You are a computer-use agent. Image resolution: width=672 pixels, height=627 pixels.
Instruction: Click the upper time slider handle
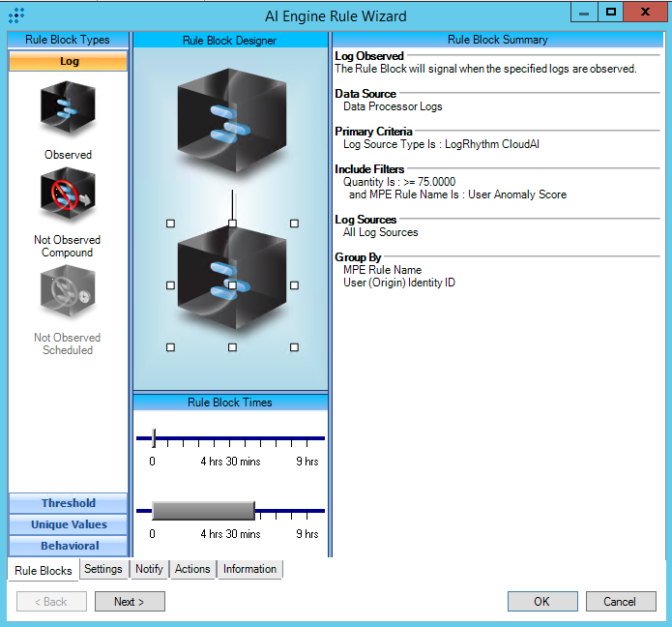[x=154, y=438]
